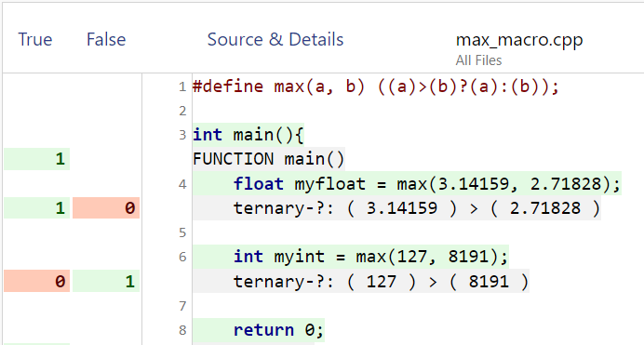Select the #define max macro line

[376, 87]
